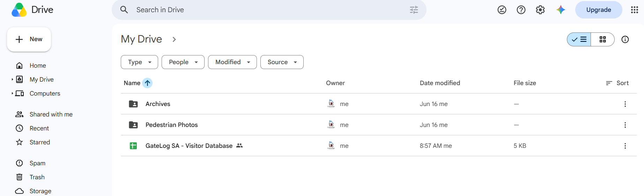The image size is (644, 196).
Task: Switch to grid layout view
Action: click(x=603, y=39)
